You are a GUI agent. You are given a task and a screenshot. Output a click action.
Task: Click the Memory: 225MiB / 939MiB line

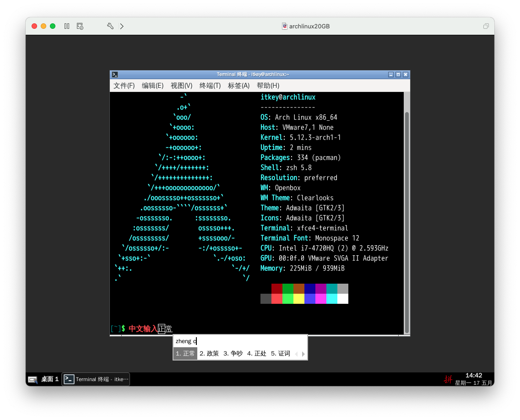click(x=303, y=268)
